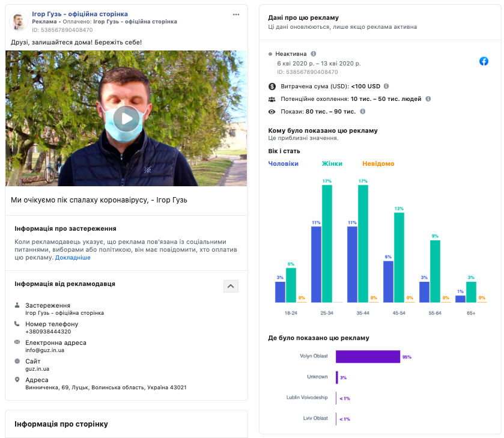This screenshot has height=438, width=504.
Task: Click the Facebook platform icon
Action: point(484,61)
